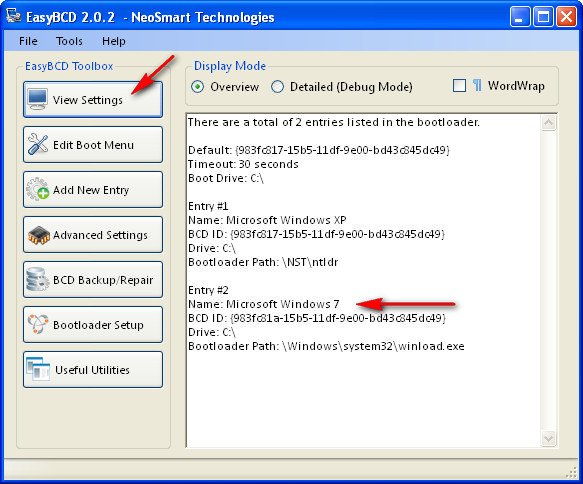Open View Settings panel
583x484 pixels.
[93, 100]
